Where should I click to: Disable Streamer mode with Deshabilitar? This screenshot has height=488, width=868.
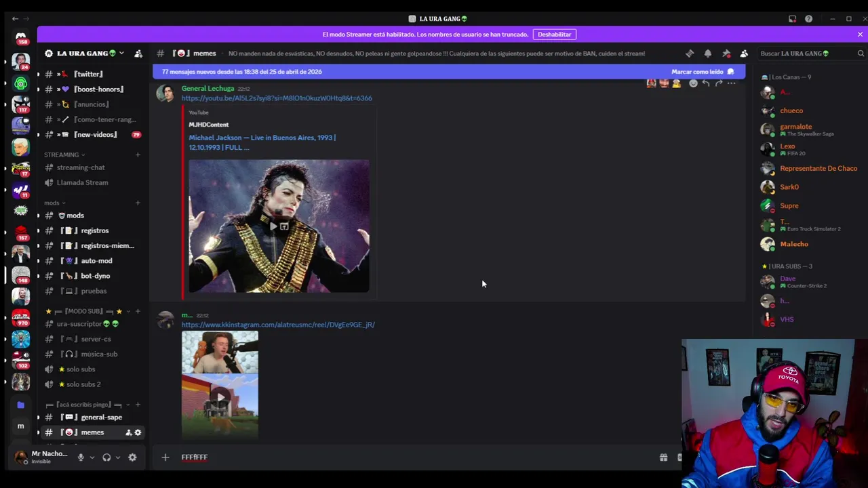pos(555,34)
